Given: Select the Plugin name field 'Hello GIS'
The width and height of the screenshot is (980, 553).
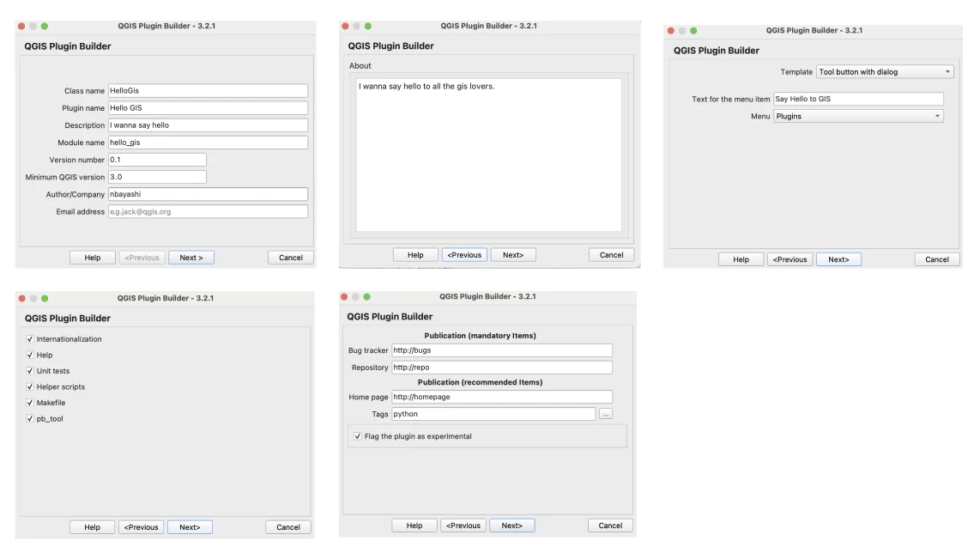Looking at the screenshot, I should click(208, 108).
